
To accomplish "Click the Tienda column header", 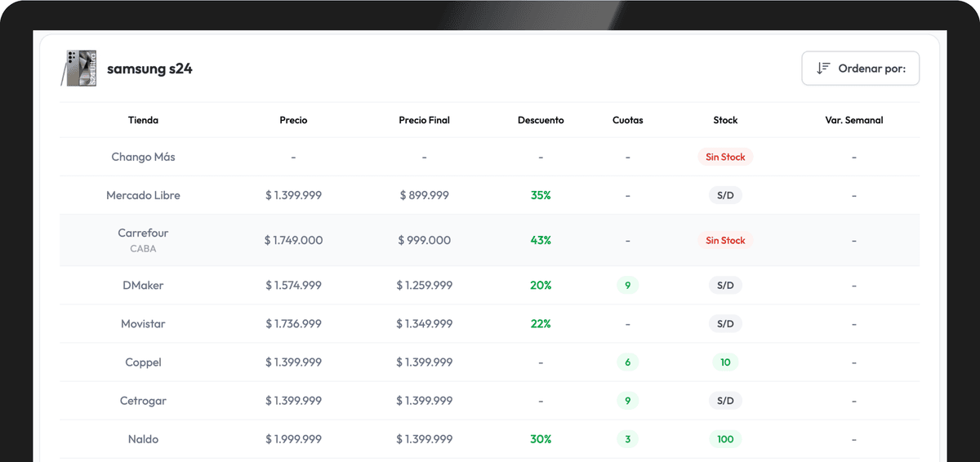I will coord(143,120).
